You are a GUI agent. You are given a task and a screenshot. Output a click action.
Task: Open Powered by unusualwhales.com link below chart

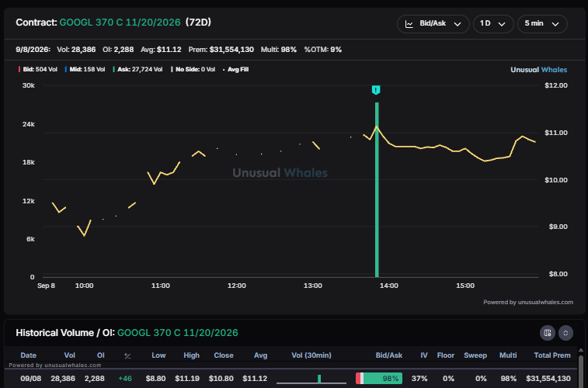click(x=528, y=302)
